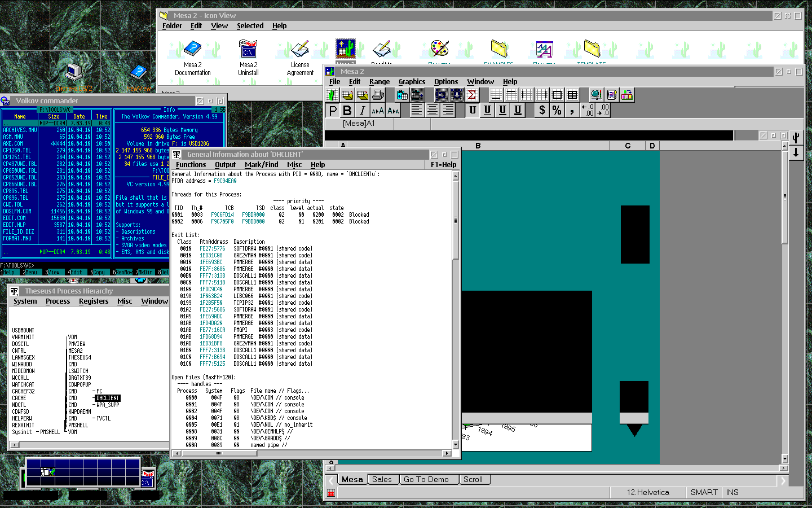
Task: Apply left border to cells icon
Action: coord(526,95)
